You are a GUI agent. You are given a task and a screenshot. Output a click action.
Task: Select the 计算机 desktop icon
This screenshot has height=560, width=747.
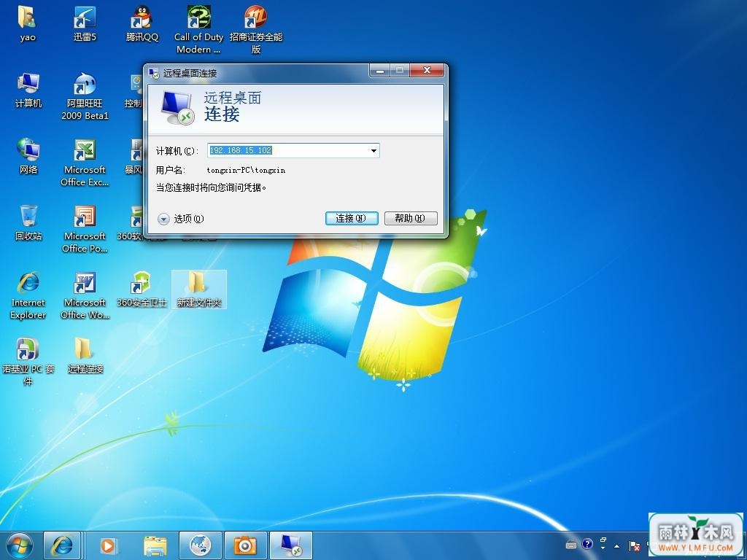[28, 90]
